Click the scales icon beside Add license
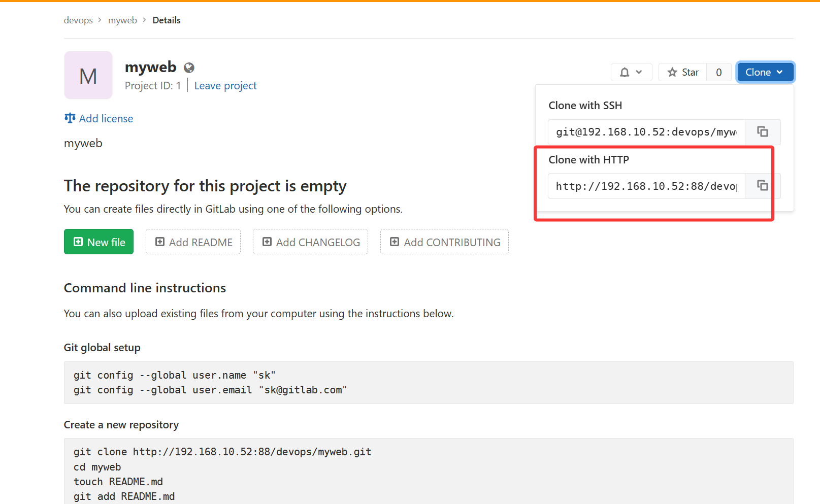This screenshot has width=820, height=504. tap(70, 118)
